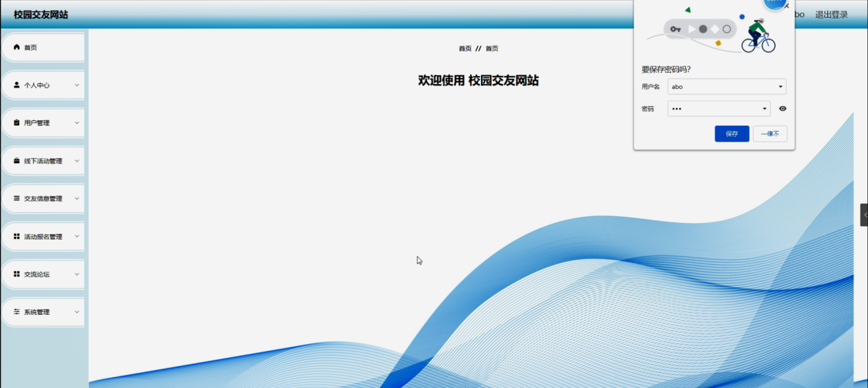
Task: Click the briefcase icon for 线下活动管理
Action: coord(16,161)
